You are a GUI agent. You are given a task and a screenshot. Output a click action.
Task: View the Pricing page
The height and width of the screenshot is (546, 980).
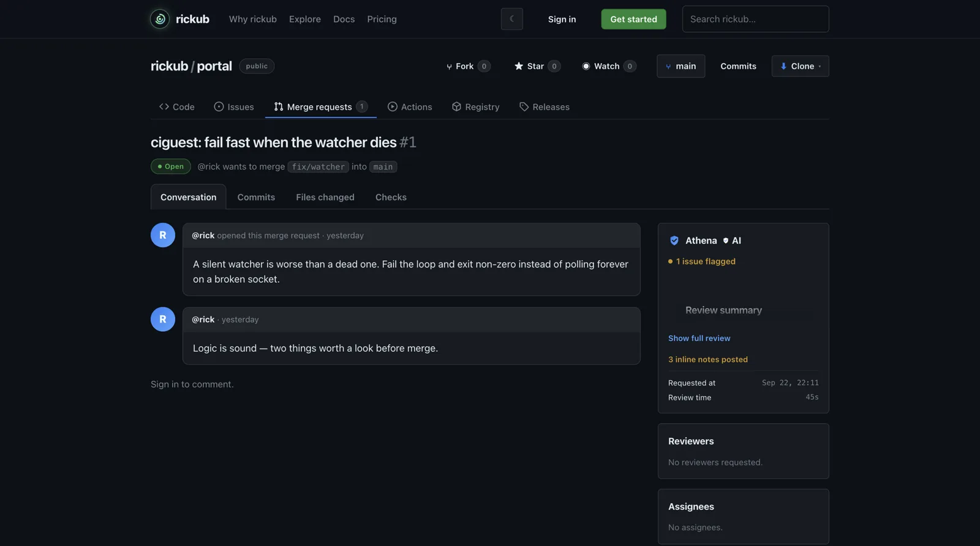(382, 19)
